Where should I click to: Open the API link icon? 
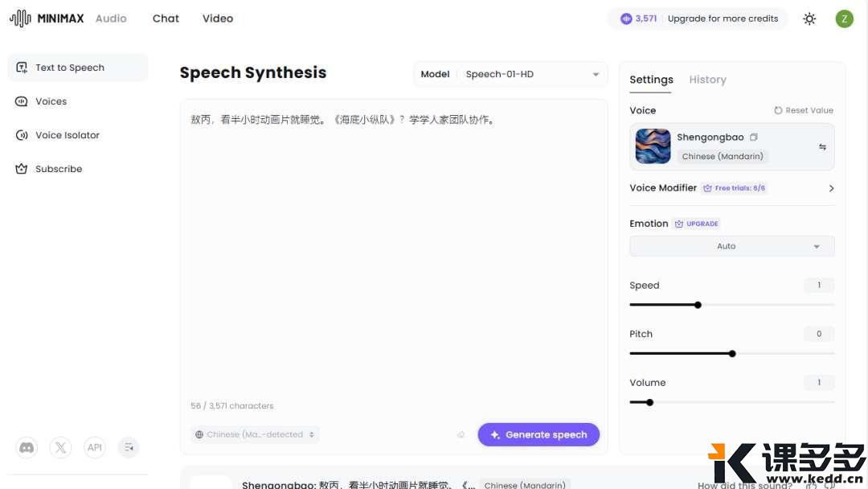(x=95, y=447)
